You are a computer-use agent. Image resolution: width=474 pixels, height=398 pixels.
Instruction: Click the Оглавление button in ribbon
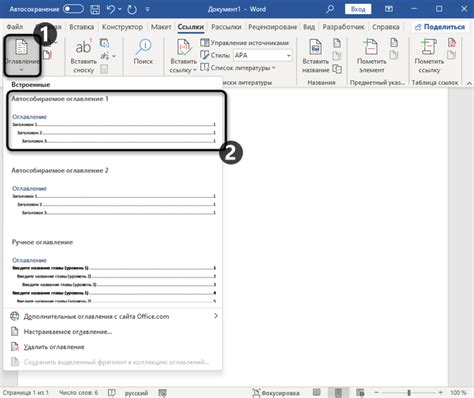(x=22, y=56)
